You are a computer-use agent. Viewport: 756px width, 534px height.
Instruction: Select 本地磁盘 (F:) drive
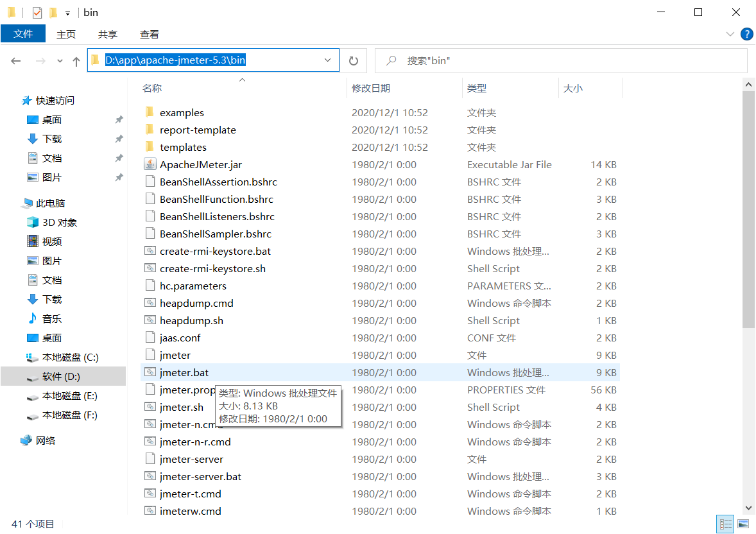click(62, 415)
